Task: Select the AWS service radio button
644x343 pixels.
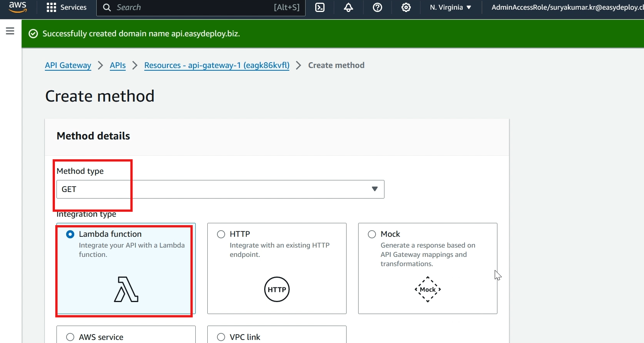Action: 70,337
